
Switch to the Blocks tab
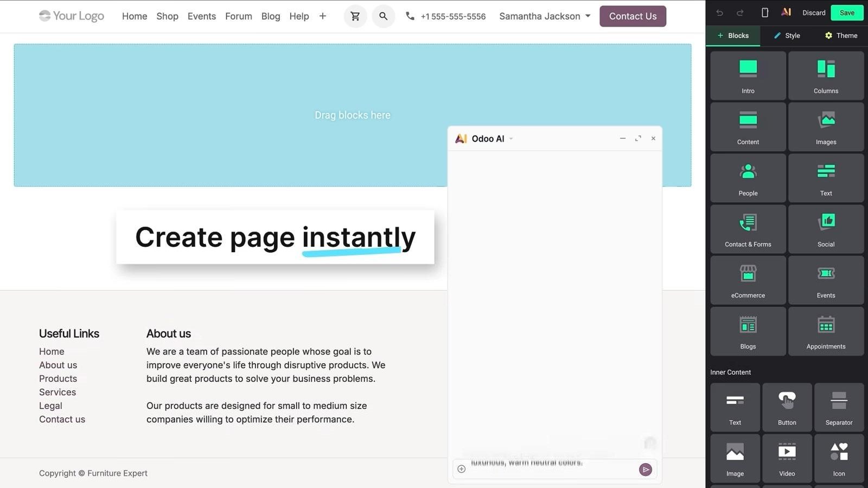tap(733, 35)
